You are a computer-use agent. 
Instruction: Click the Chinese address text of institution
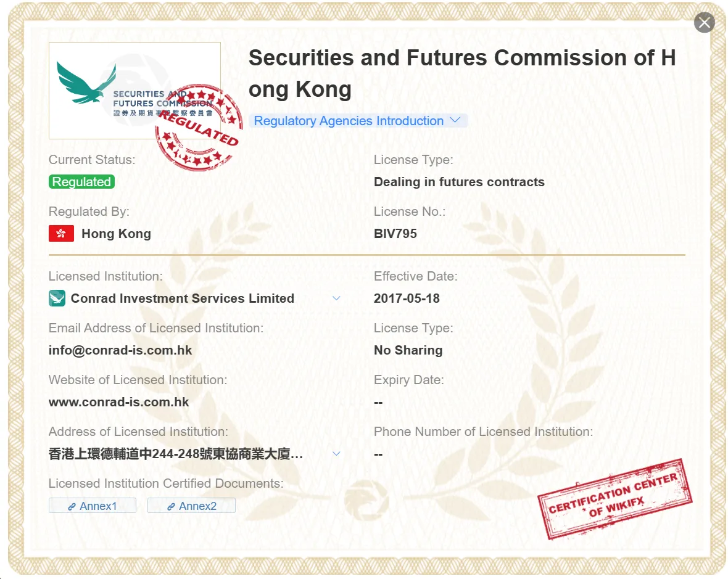coord(176,454)
